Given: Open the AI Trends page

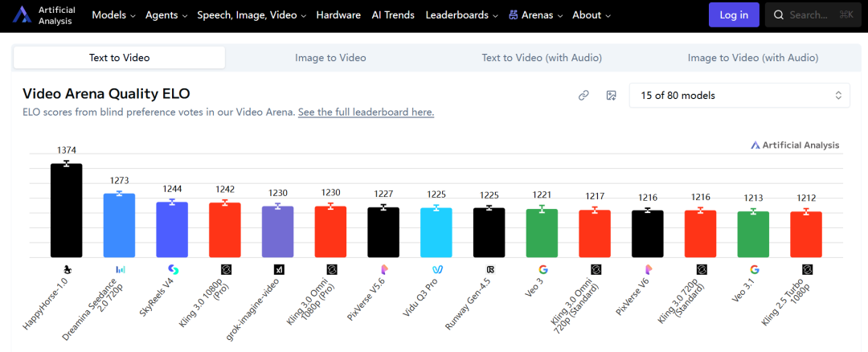Looking at the screenshot, I should tap(393, 15).
